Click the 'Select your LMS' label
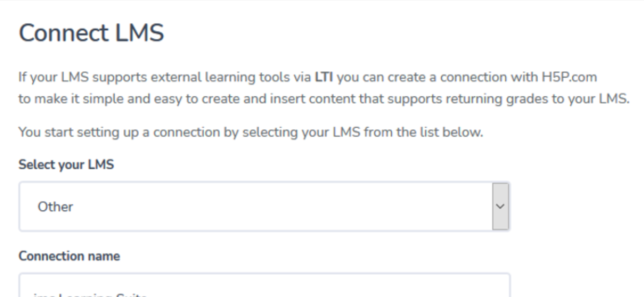Image resolution: width=644 pixels, height=297 pixels. 66,165
